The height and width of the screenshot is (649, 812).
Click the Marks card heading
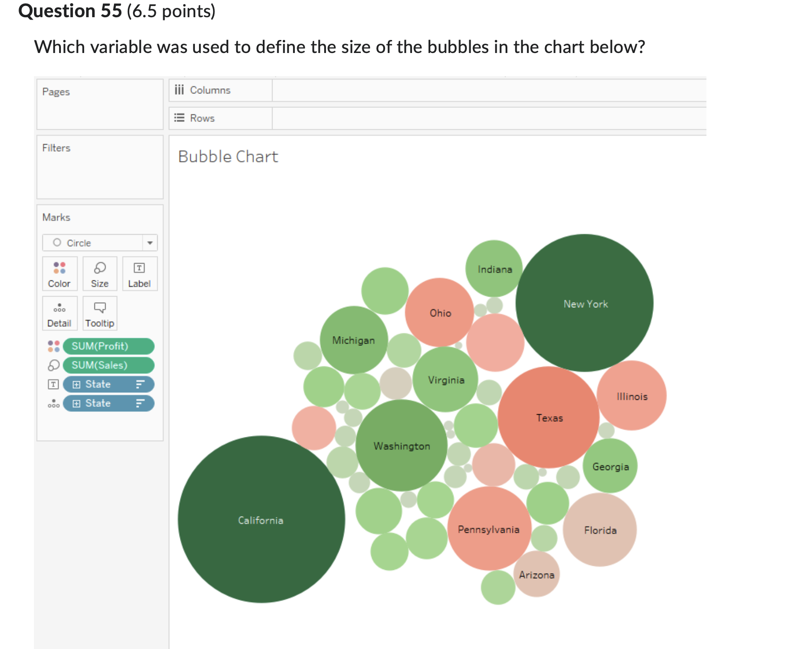pyautogui.click(x=56, y=217)
